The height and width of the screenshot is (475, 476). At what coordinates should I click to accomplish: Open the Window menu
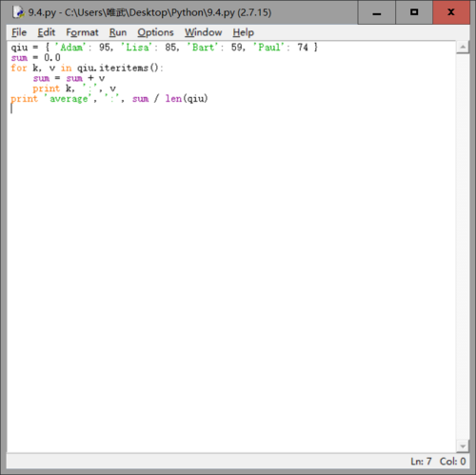[x=204, y=32]
